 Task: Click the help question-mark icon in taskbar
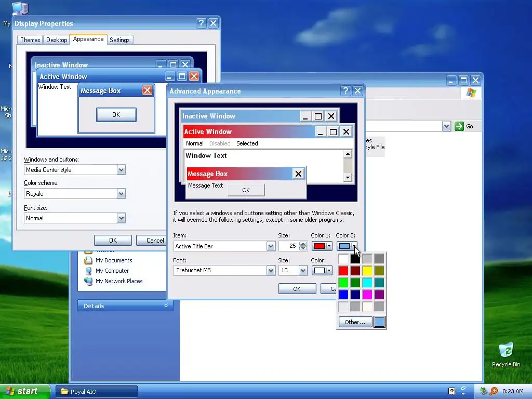tap(451, 391)
